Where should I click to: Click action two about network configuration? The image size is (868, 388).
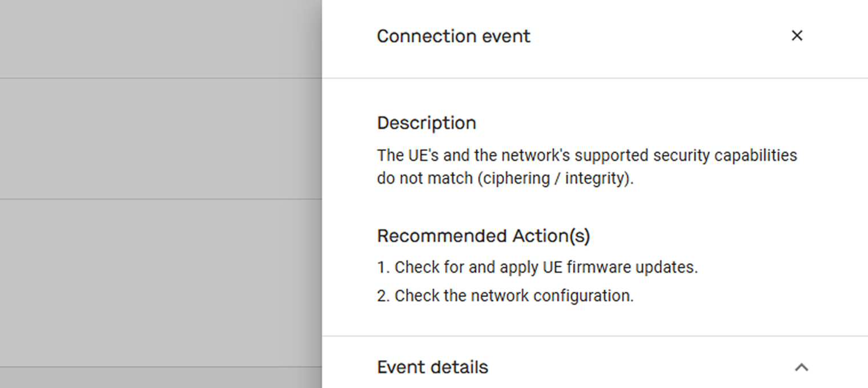pyautogui.click(x=505, y=296)
